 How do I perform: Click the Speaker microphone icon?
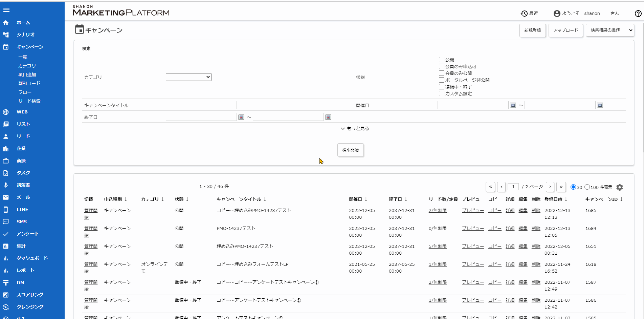(6, 185)
